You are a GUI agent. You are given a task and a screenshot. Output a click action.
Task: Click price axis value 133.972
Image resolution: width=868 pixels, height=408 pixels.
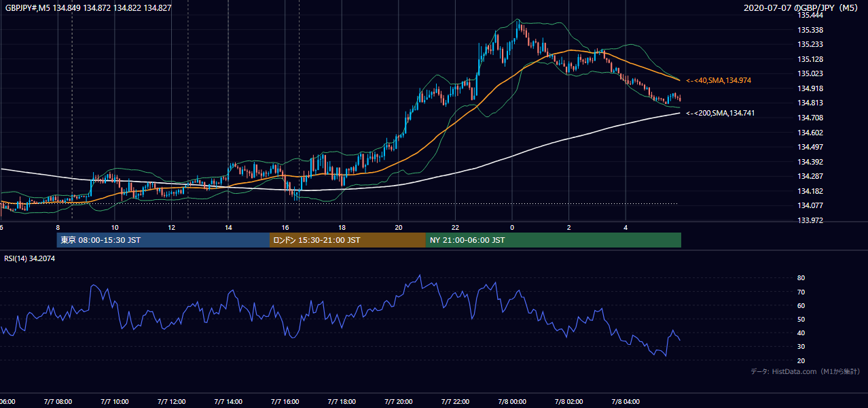tap(810, 220)
